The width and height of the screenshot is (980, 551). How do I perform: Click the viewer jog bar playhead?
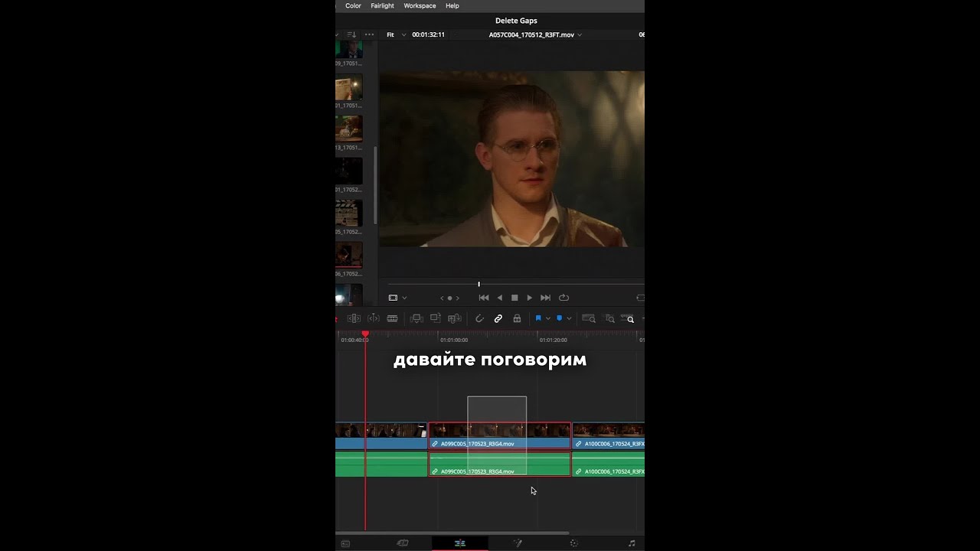tap(479, 284)
